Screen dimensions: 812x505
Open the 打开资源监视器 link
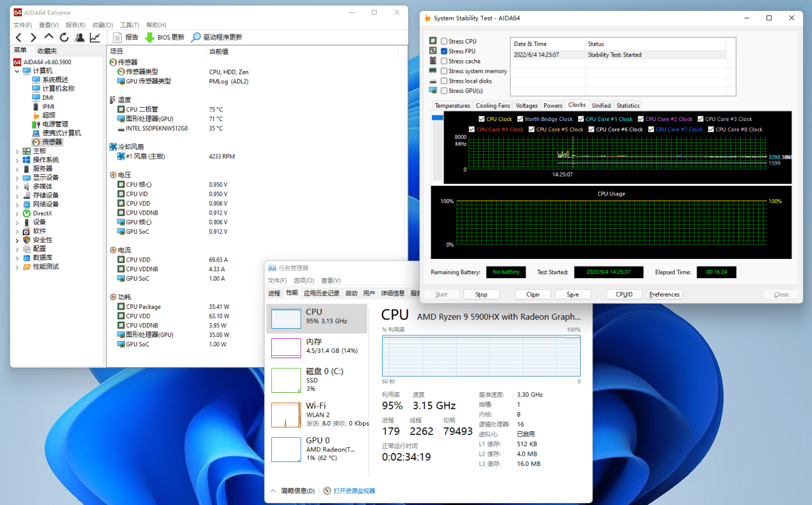pos(354,491)
